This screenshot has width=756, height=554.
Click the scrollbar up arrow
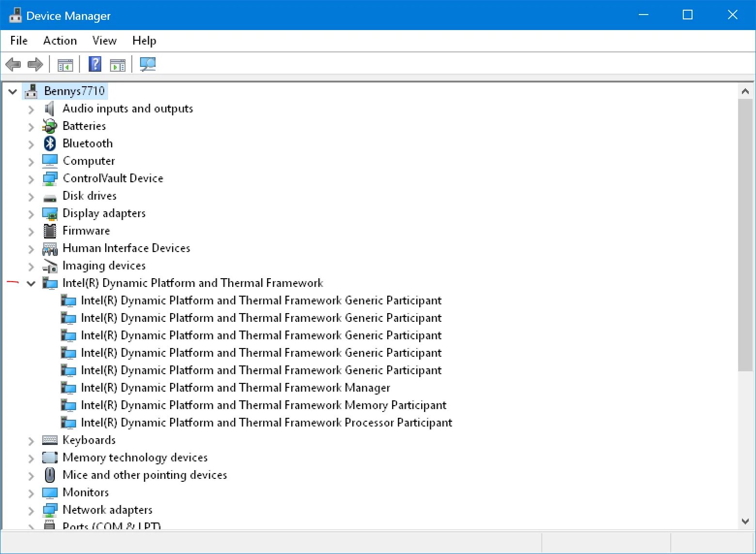pos(745,91)
